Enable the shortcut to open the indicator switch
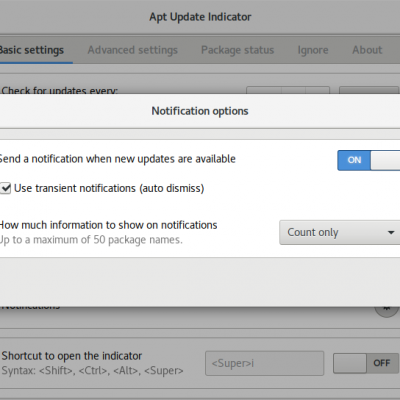400x400 pixels. [366, 363]
